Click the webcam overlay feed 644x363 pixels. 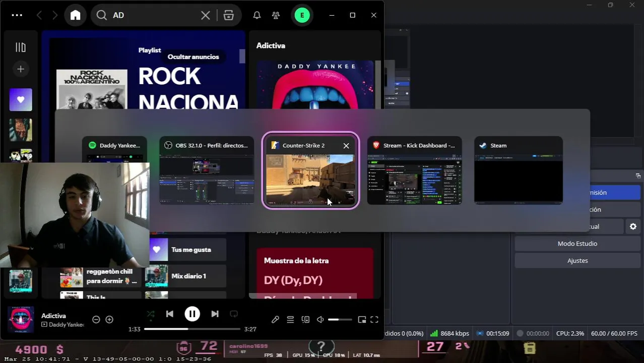pyautogui.click(x=75, y=215)
